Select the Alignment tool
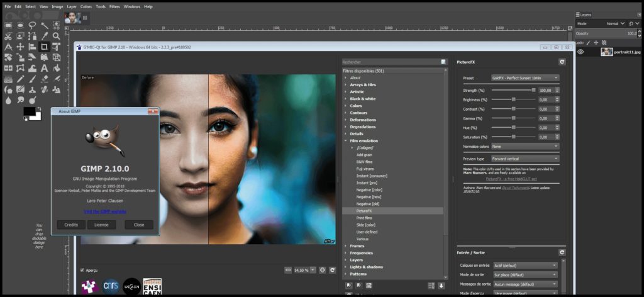This screenshot has height=297, width=644. [32, 47]
